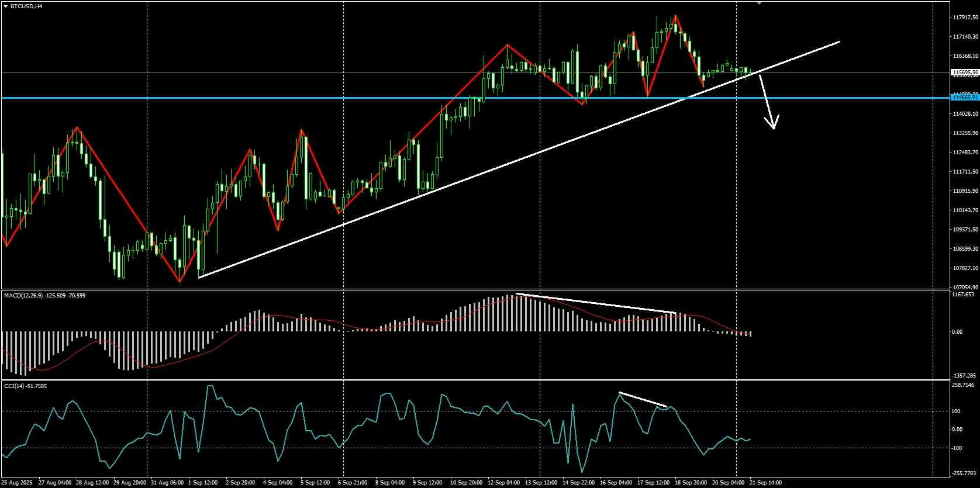Click the time axis label 8 Sep 04:00
The image size is (980, 488).
pos(390,483)
